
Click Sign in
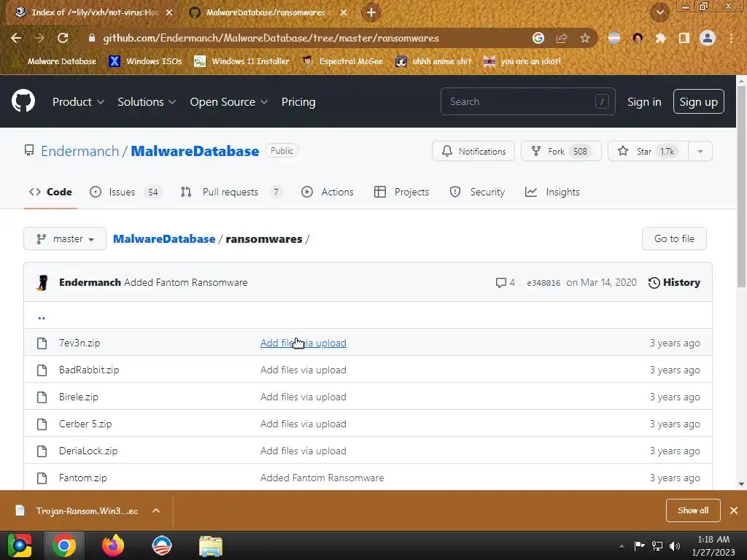pos(644,102)
